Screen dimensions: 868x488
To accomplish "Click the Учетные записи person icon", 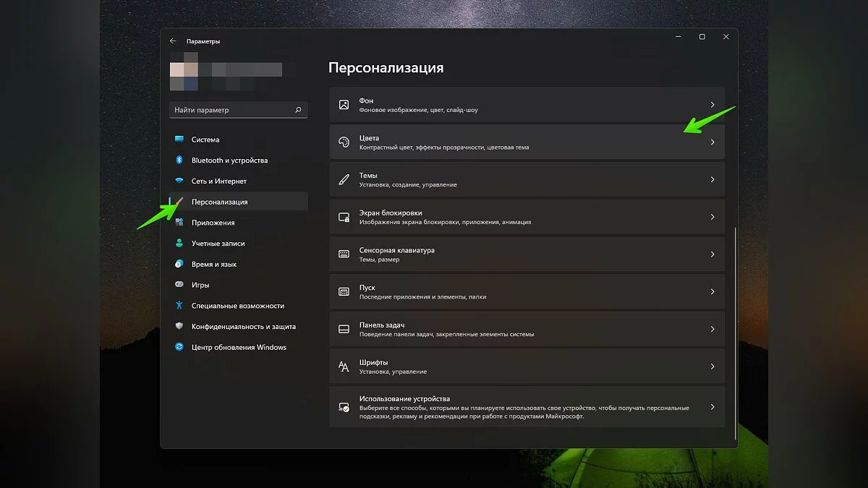I will point(179,244).
